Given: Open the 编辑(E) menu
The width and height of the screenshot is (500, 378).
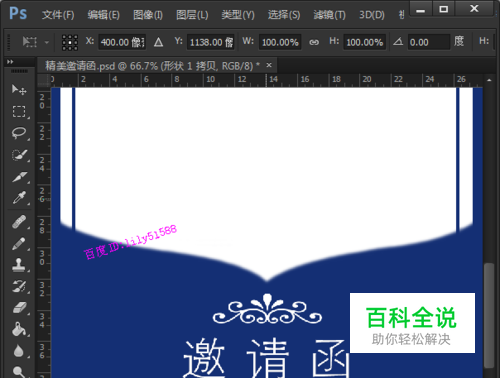Looking at the screenshot, I should (103, 15).
